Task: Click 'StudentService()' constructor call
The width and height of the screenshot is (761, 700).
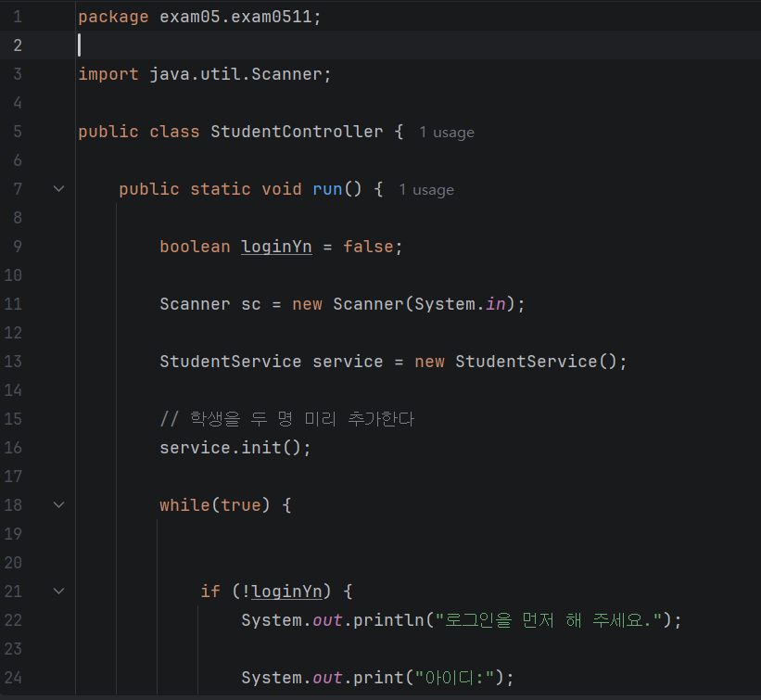Action: coord(536,362)
